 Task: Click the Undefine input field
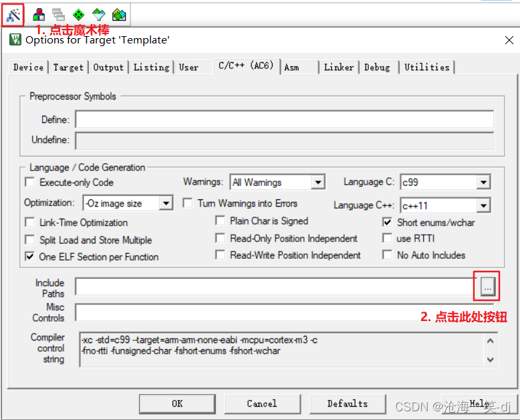285,140
